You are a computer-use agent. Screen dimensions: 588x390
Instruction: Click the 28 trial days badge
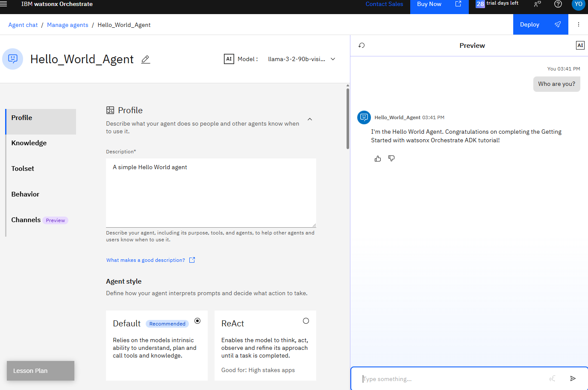480,4
